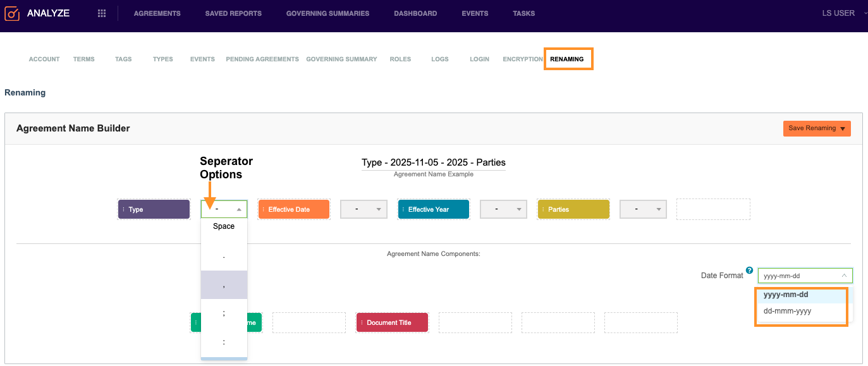Pick the semicolon separator option

click(x=224, y=314)
